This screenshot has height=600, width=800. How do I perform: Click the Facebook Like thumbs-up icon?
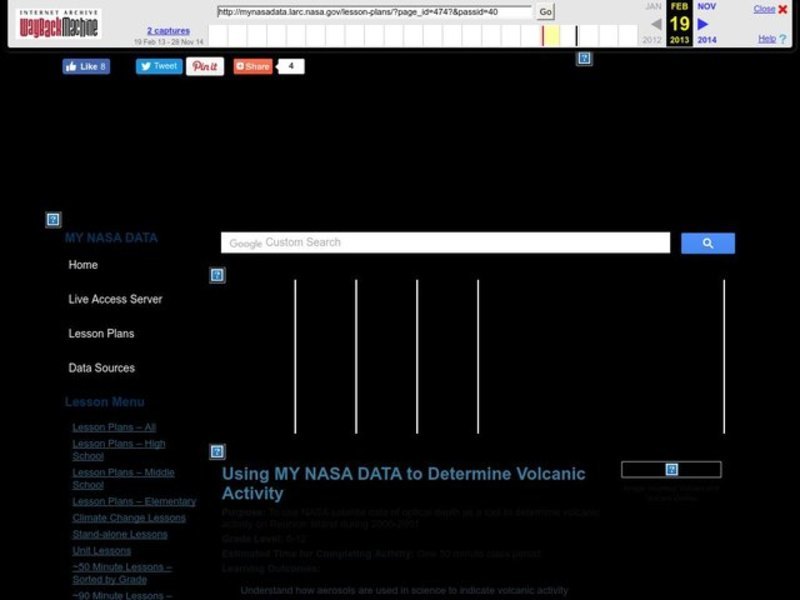(x=69, y=66)
